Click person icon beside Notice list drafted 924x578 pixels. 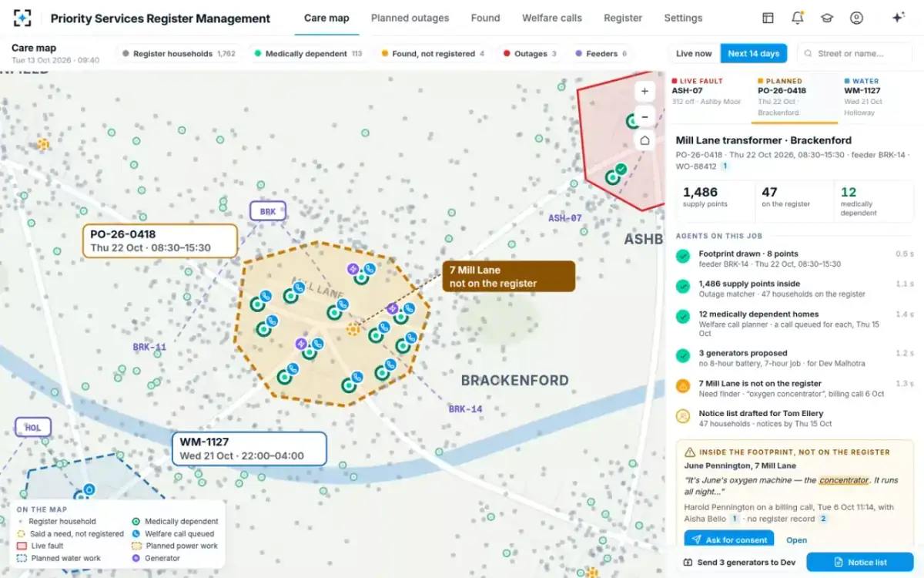[x=683, y=416]
